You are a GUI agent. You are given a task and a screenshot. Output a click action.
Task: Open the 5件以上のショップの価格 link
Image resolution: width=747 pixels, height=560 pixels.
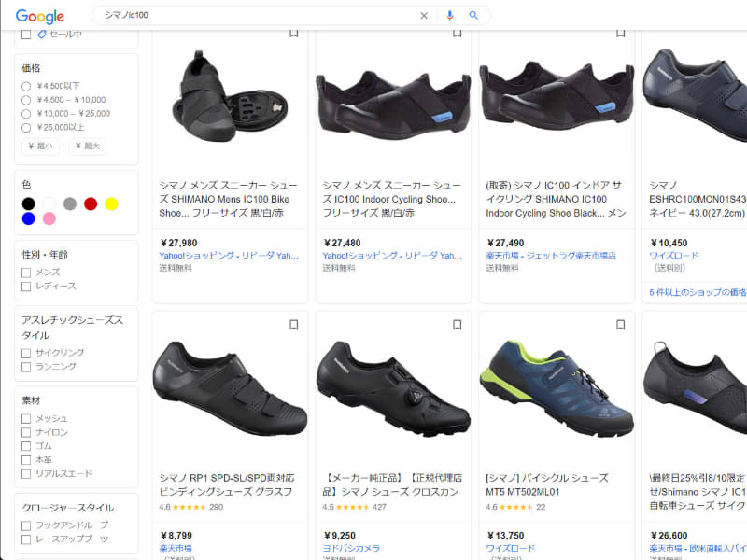click(x=697, y=293)
